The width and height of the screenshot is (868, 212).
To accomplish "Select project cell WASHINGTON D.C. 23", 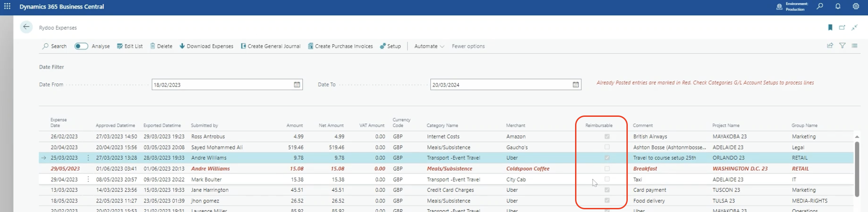I will (x=740, y=169).
